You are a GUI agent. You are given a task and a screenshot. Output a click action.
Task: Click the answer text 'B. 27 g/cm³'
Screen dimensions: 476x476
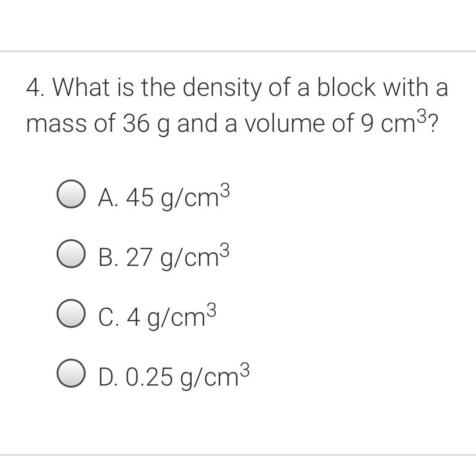pyautogui.click(x=164, y=256)
